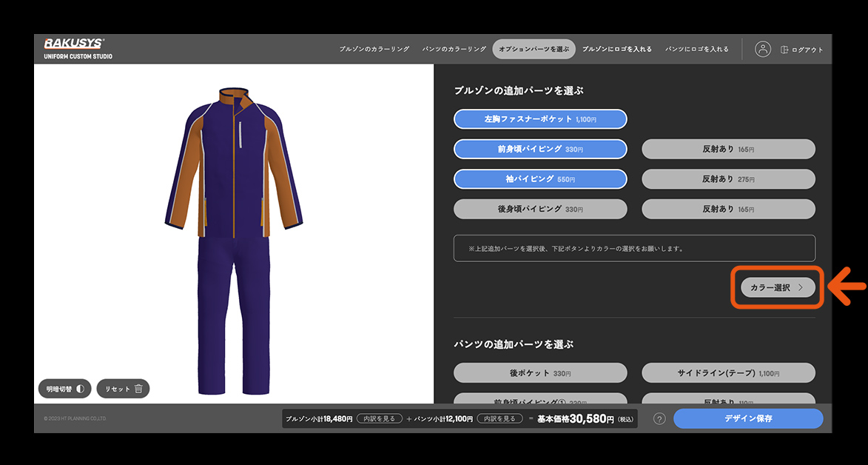The width and height of the screenshot is (868, 465).
Task: Click the リセット trash button
Action: (123, 389)
